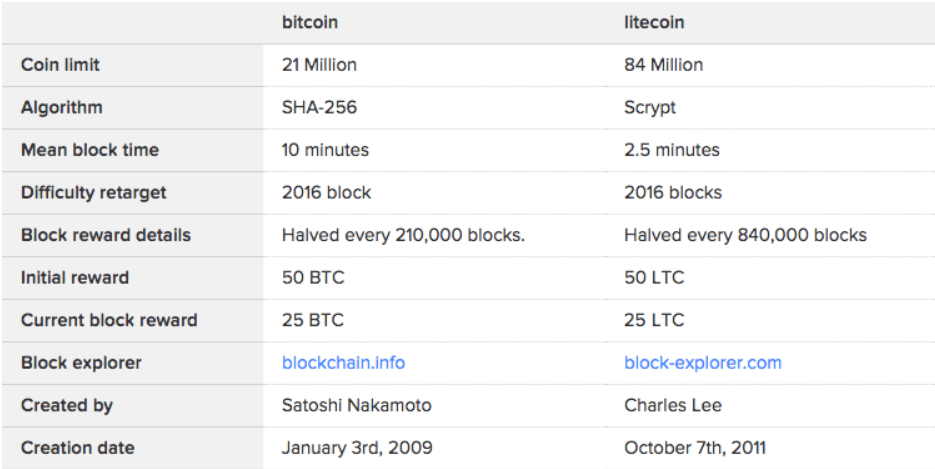Image resolution: width=935 pixels, height=469 pixels.
Task: Select the Difficulty retarget row label
Action: (94, 193)
